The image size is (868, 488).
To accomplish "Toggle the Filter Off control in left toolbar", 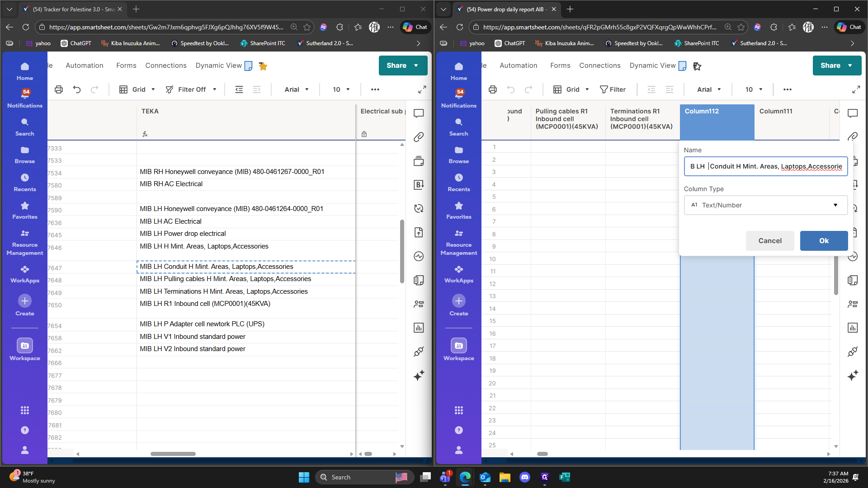I will coord(191,89).
